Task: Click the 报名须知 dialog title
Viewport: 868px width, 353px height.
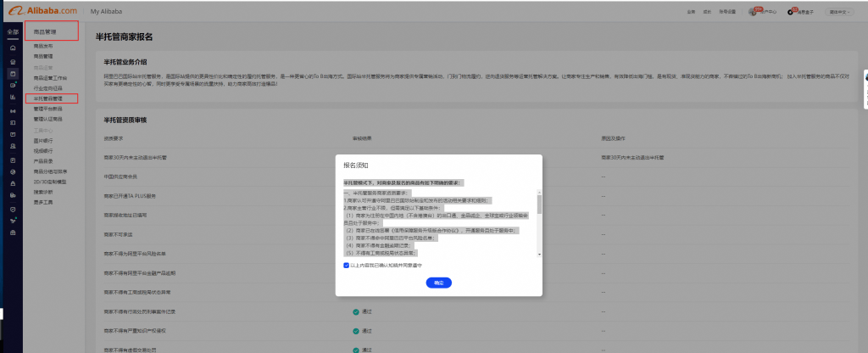Action: 356,165
